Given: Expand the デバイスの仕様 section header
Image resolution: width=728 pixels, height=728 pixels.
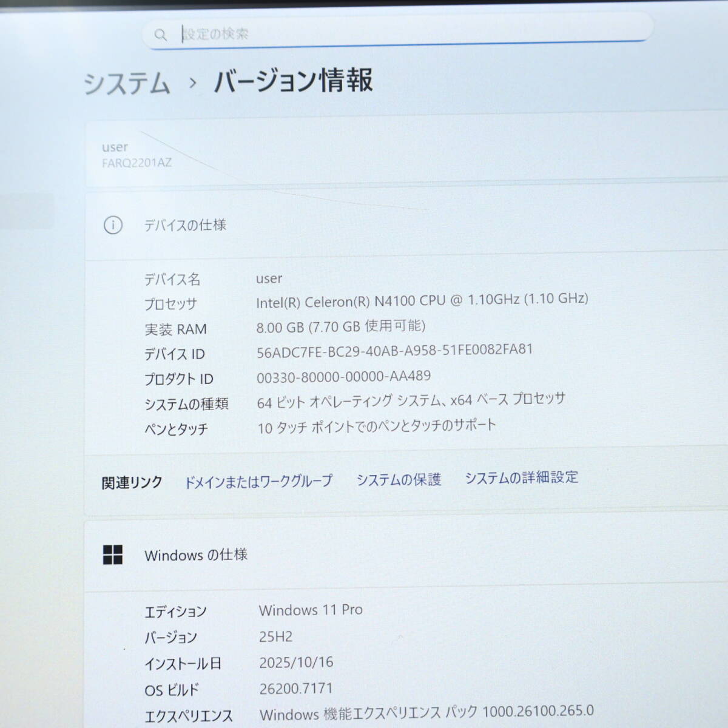Looking at the screenshot, I should (406, 223).
